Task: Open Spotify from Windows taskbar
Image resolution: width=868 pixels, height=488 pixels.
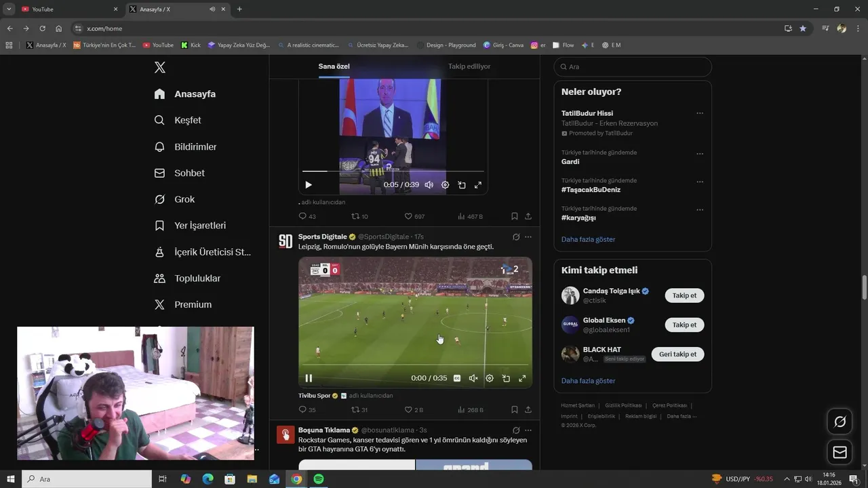Action: (319, 479)
